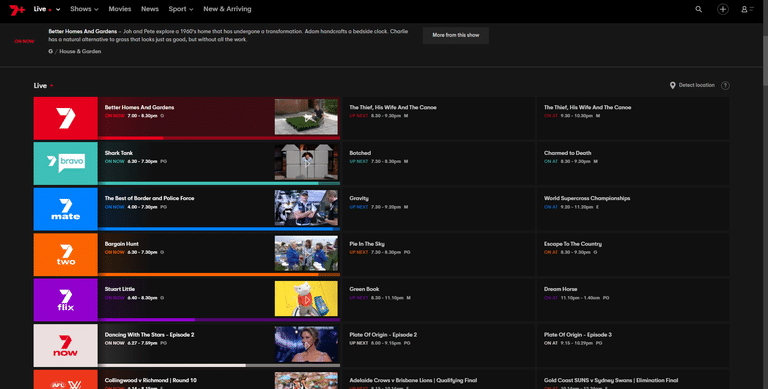Viewport: 768px width, 389px height.
Task: Click Shark Tank teal progress bar
Action: [219, 184]
